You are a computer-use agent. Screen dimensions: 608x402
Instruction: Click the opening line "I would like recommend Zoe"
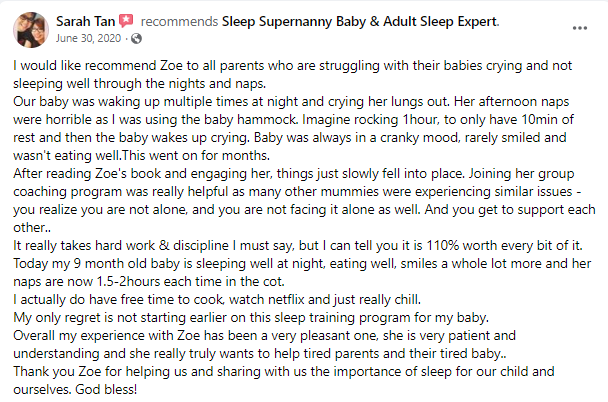[98, 66]
